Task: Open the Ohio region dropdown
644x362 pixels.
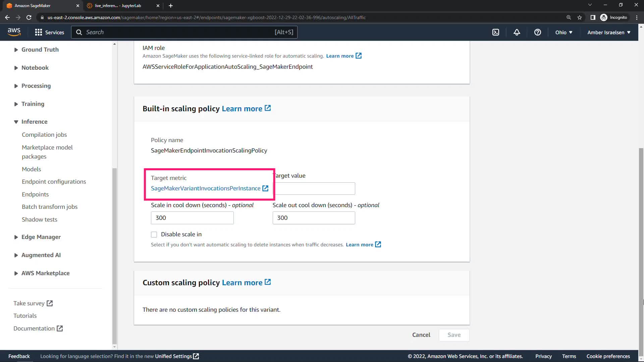Action: coord(563,32)
